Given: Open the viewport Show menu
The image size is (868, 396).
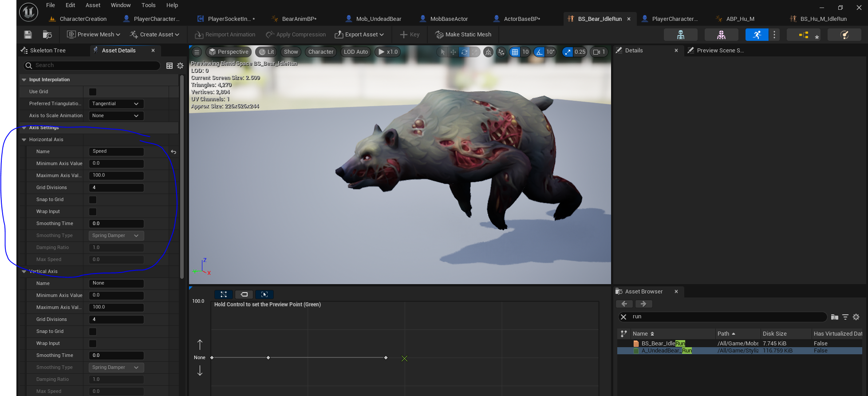Looking at the screenshot, I should click(x=291, y=52).
